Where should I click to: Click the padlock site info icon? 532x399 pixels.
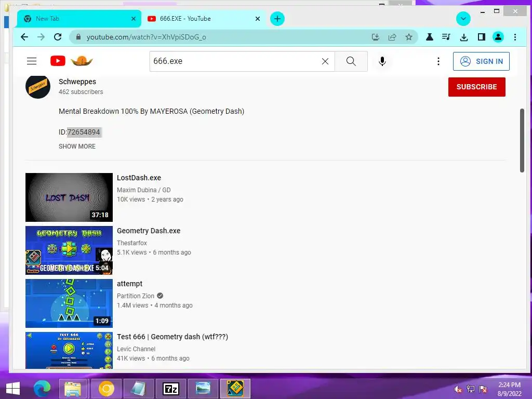(x=78, y=37)
